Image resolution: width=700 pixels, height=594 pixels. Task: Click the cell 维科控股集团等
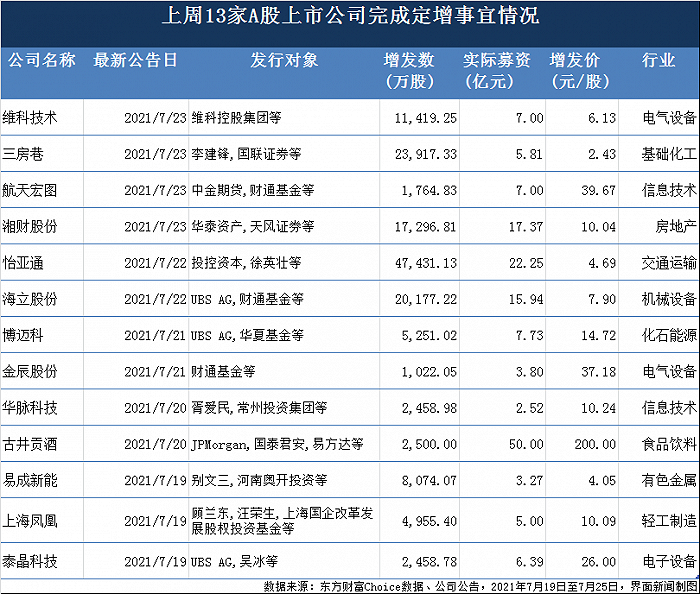click(x=237, y=118)
